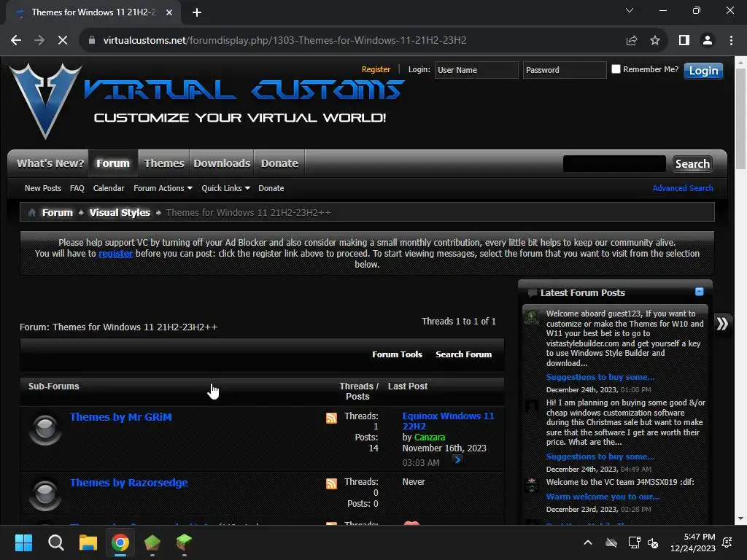The width and height of the screenshot is (747, 560).
Task: Click RSS feed icon for Themes by Mr GRiM
Action: (332, 418)
